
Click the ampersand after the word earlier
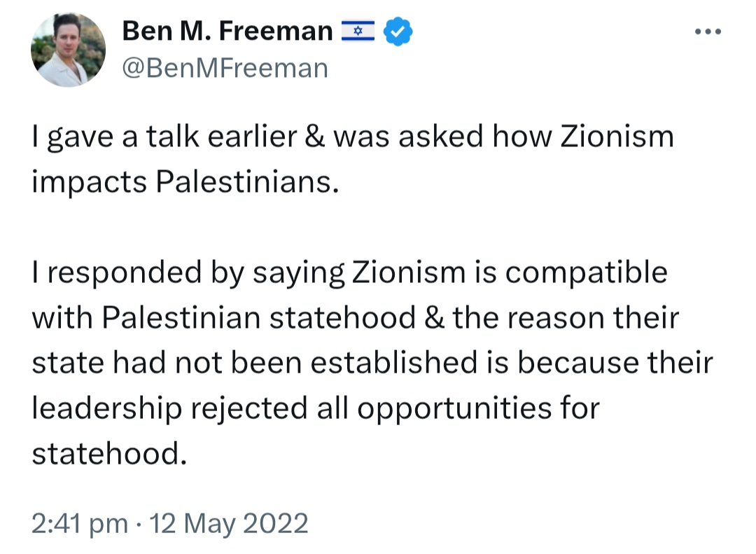tap(315, 137)
